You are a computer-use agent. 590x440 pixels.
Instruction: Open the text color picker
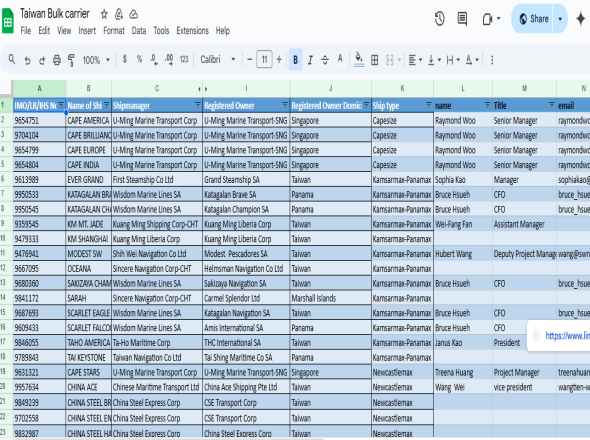tap(340, 59)
